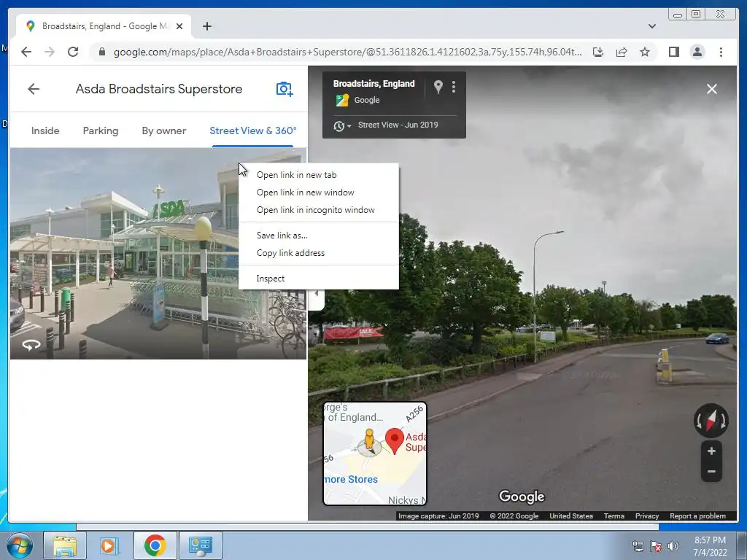Open the time travel clock dropdown
The height and width of the screenshot is (560, 747).
coord(342,125)
